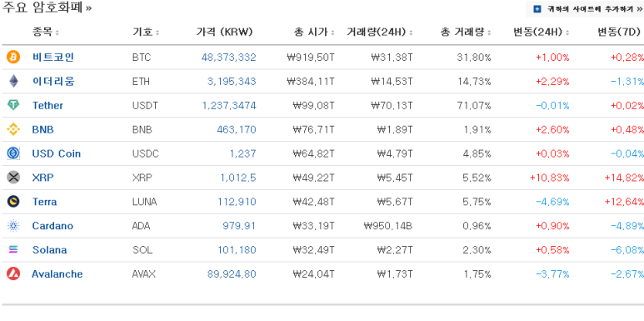Click the Tether green icon
644x321 pixels.
(x=13, y=105)
